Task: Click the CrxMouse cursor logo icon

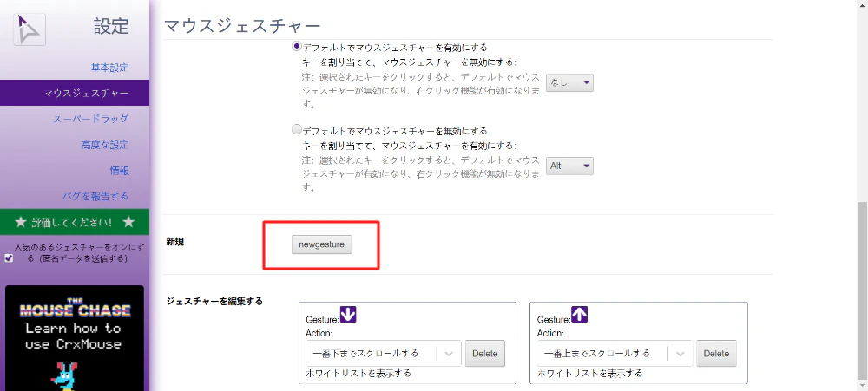Action: click(30, 29)
